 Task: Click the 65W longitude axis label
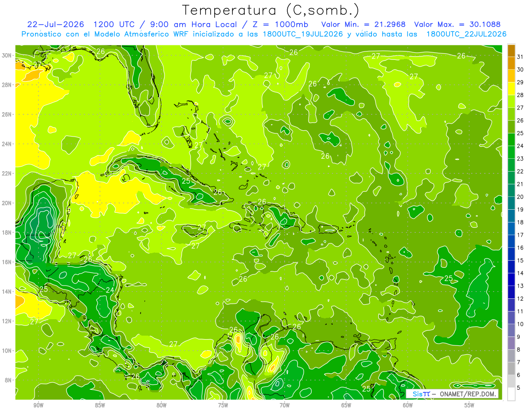(346, 405)
